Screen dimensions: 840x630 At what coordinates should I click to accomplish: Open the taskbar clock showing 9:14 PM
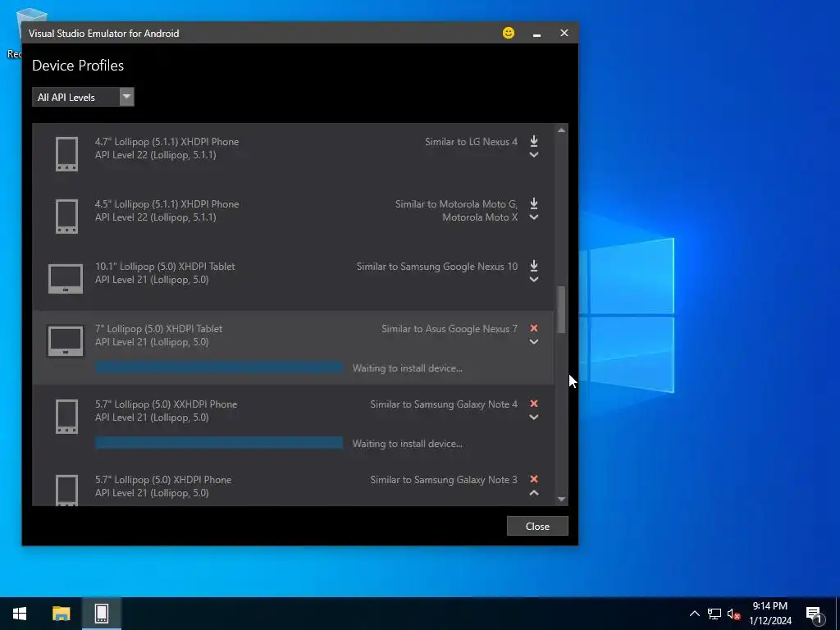(x=769, y=614)
